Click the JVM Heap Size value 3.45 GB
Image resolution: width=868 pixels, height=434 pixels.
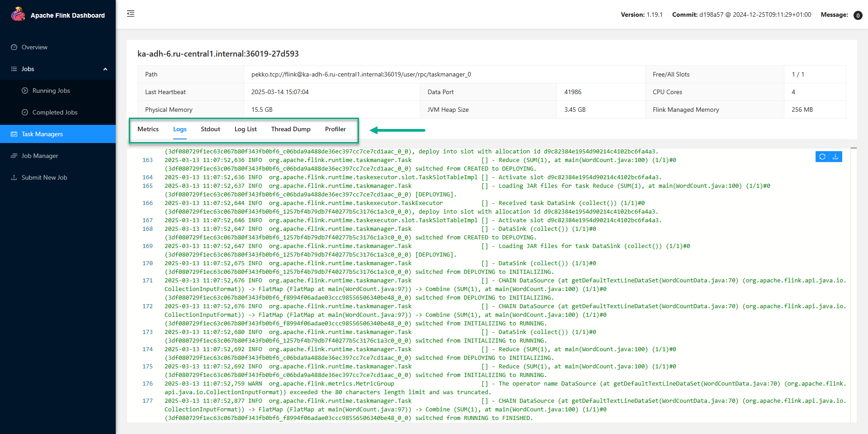(575, 110)
